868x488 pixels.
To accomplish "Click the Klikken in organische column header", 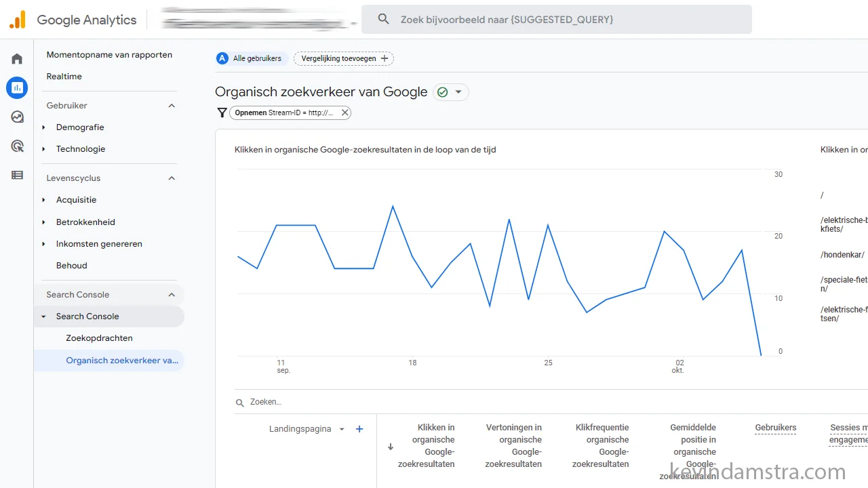I will [x=427, y=446].
